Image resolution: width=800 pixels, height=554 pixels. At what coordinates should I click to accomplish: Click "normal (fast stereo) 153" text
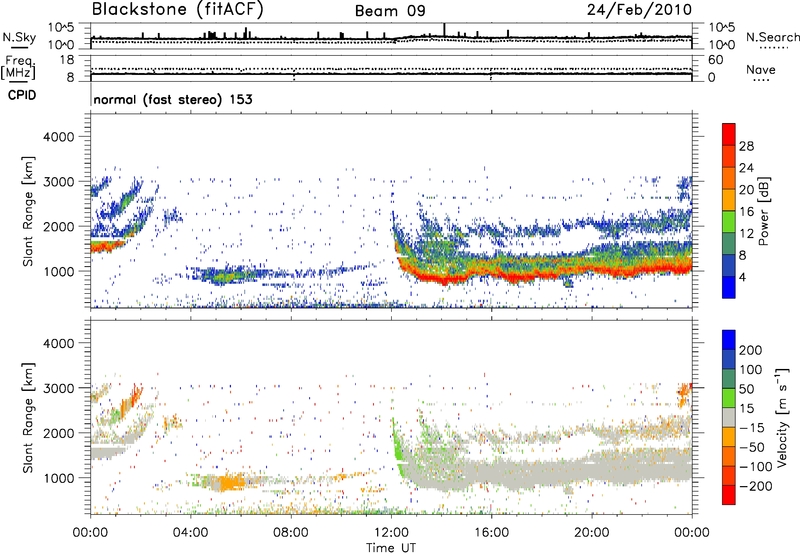pos(173,99)
